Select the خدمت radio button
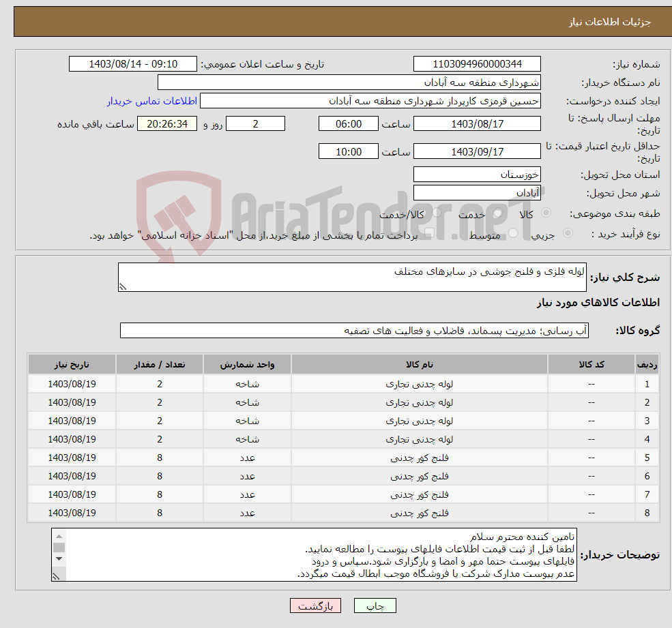The image size is (672, 628). [x=497, y=213]
